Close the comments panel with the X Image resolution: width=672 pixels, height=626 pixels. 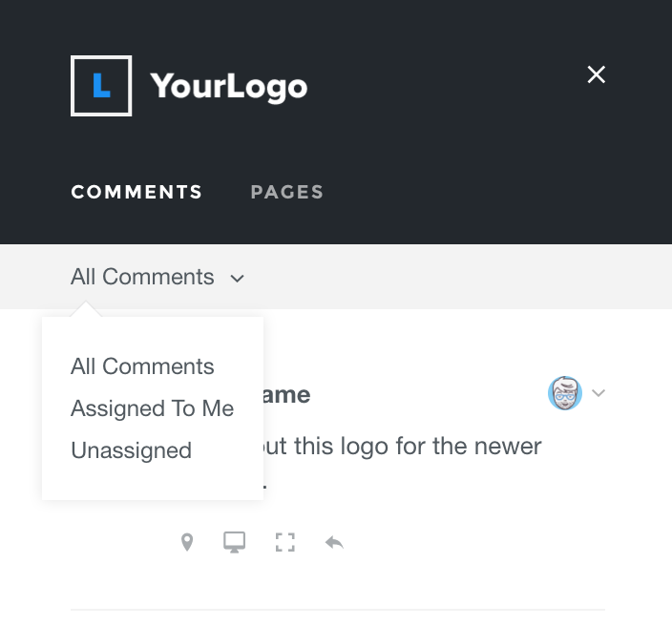pyautogui.click(x=597, y=74)
